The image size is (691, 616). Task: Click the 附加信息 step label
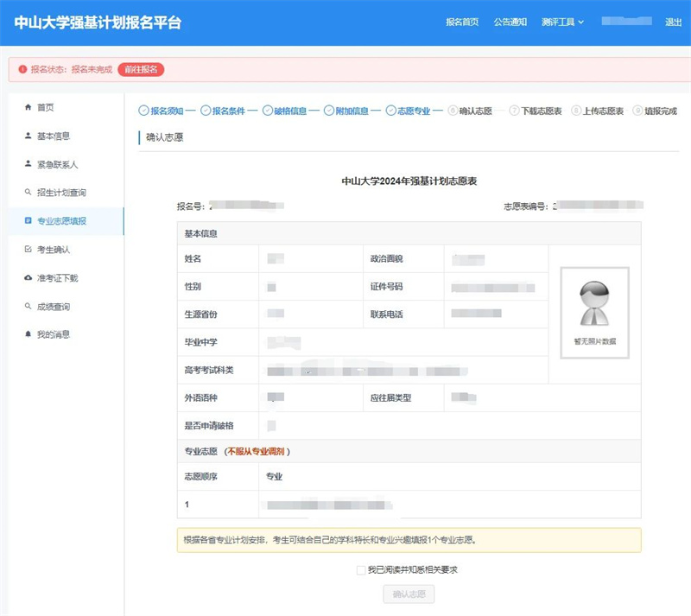[352, 111]
